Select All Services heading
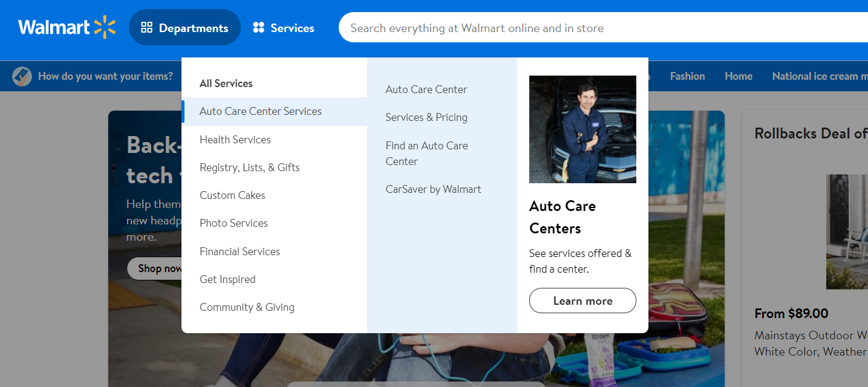This screenshot has height=387, width=868. [x=226, y=83]
